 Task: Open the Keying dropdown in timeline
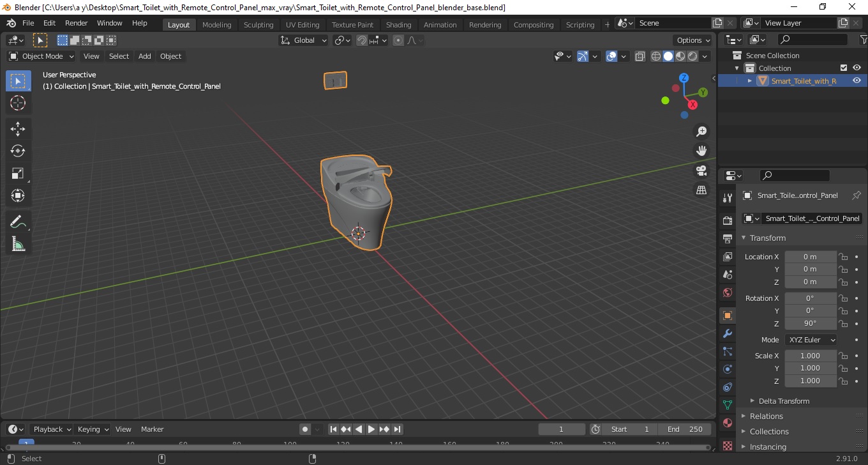tap(93, 429)
